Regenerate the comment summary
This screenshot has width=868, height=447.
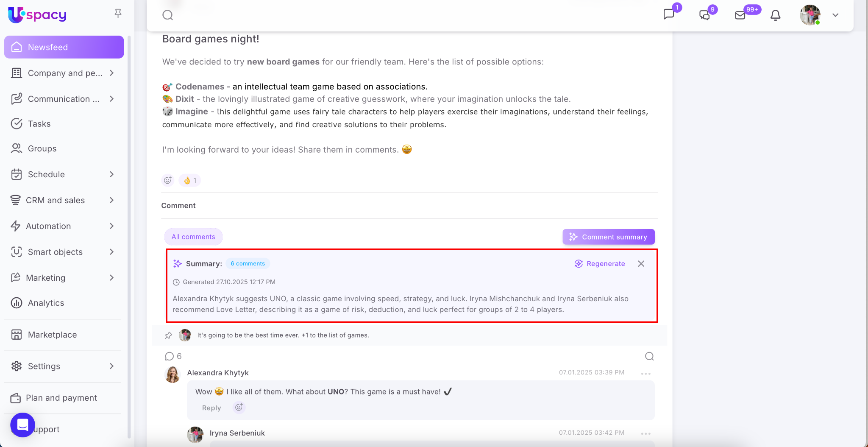coord(600,264)
